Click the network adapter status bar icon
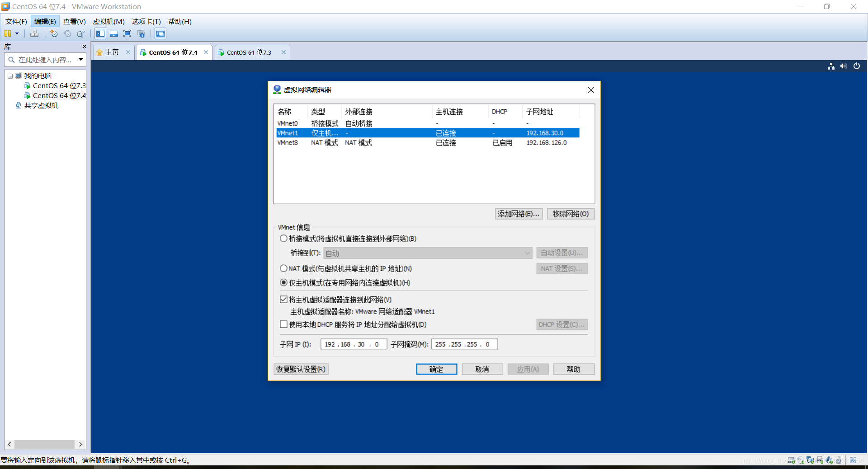Image resolution: width=868 pixels, height=469 pixels. click(810, 460)
